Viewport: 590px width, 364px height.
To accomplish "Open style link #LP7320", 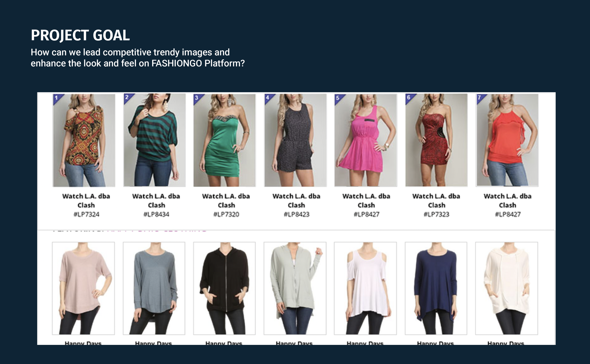I will click(226, 214).
